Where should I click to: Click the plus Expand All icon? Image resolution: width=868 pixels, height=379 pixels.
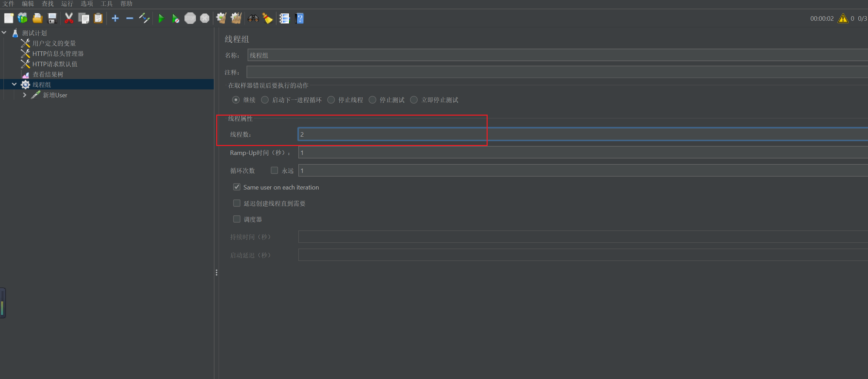[115, 18]
